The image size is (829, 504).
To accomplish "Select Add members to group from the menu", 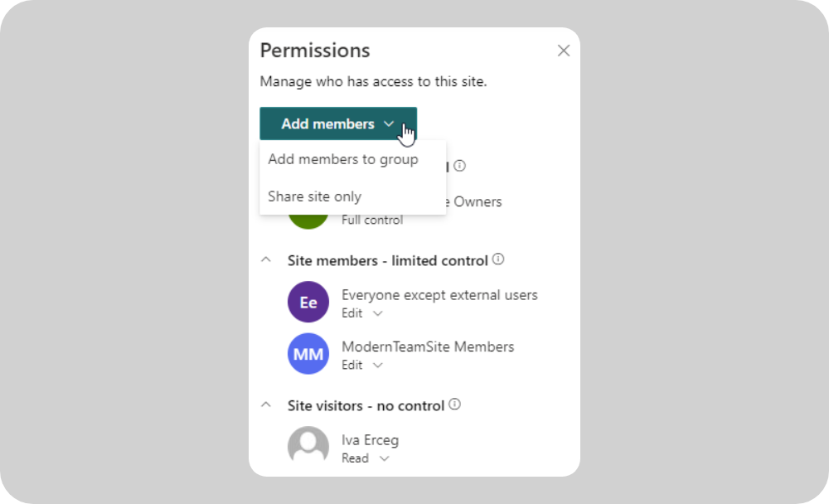I will pyautogui.click(x=342, y=159).
